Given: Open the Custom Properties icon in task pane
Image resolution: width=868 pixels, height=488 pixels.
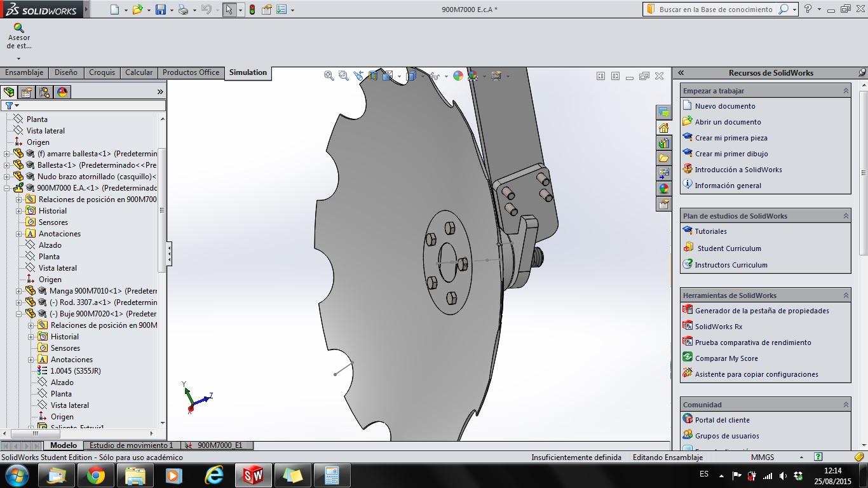Looking at the screenshot, I should point(664,204).
